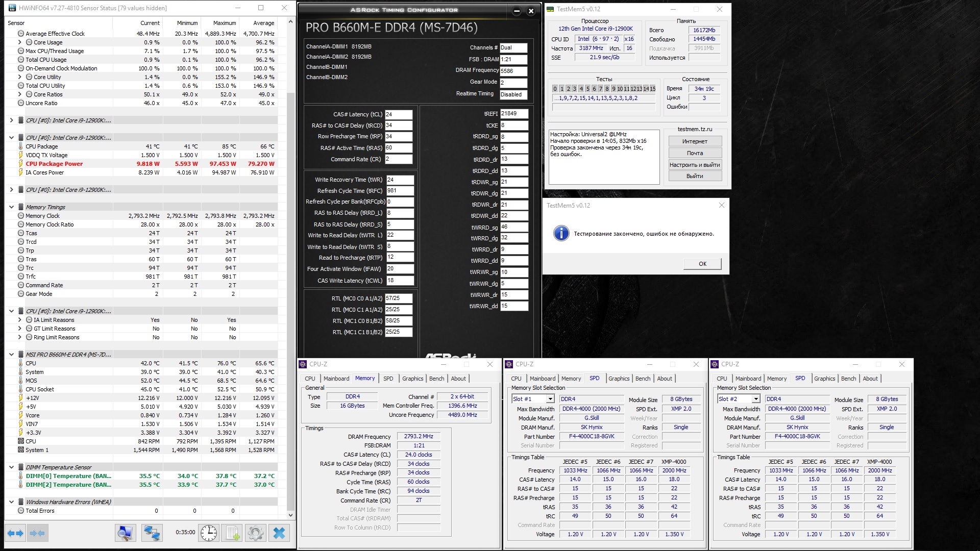Image resolution: width=980 pixels, height=551 pixels.
Task: Collapse the Memory Timings sensor group
Action: pos(11,207)
